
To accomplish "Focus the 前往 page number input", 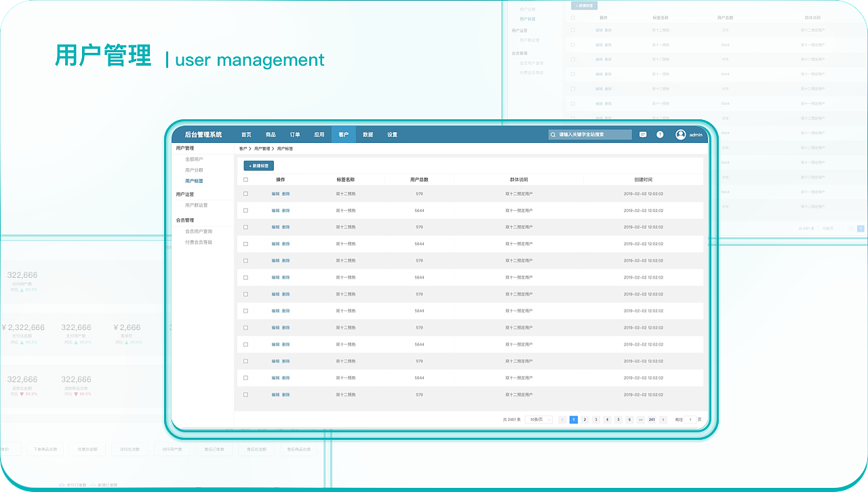I will coord(690,419).
